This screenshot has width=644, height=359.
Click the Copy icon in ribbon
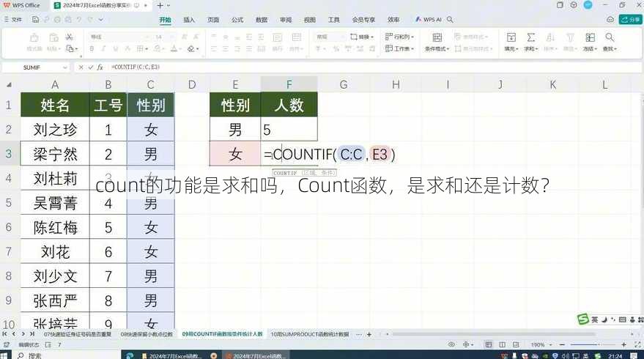click(70, 49)
